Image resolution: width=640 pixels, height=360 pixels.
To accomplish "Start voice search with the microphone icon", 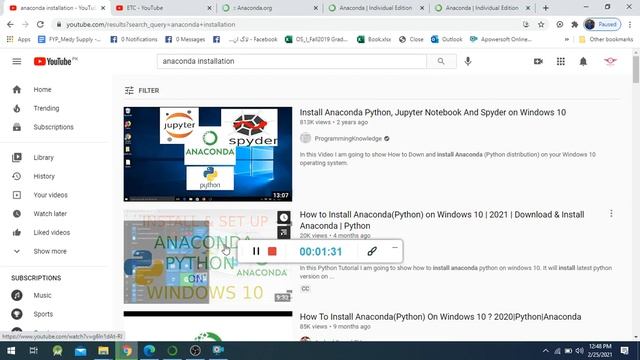I will coord(468,61).
